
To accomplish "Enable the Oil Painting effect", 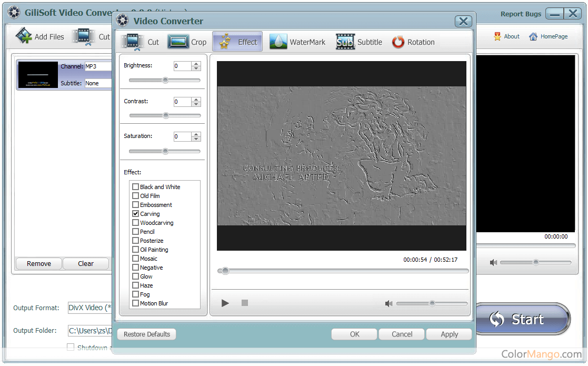I will 136,250.
